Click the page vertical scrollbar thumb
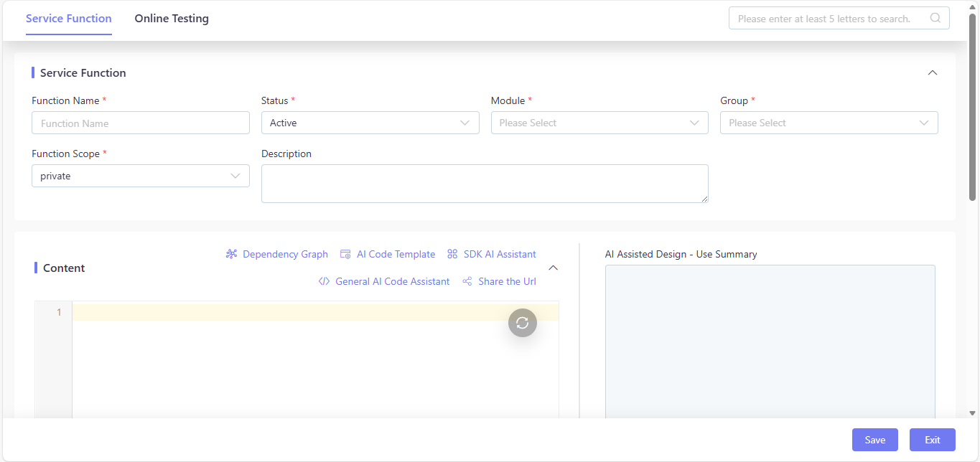The height and width of the screenshot is (462, 980). point(973,108)
